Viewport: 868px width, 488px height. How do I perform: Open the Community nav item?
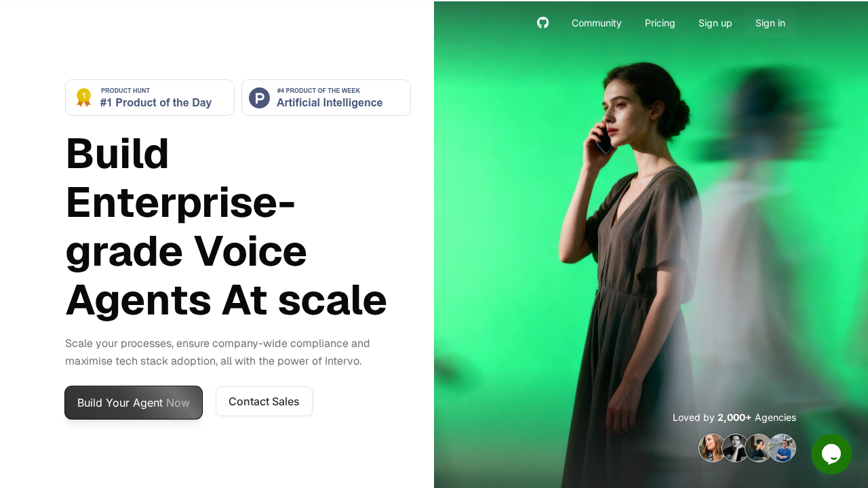[597, 23]
